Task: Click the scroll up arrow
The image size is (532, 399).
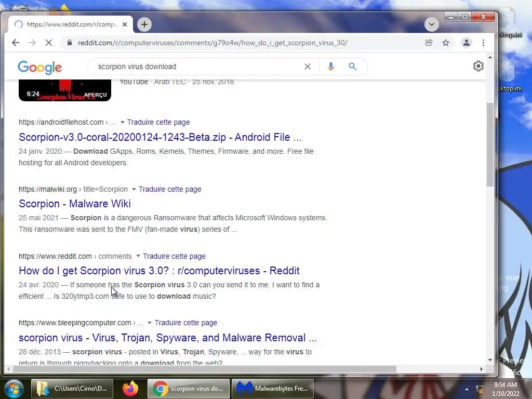Action: [490, 57]
